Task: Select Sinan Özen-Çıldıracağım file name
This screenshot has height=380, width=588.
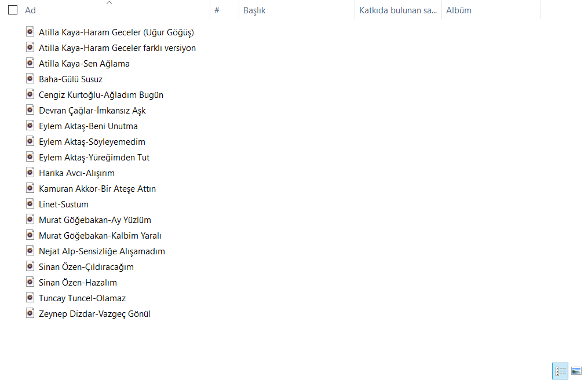Action: [86, 267]
